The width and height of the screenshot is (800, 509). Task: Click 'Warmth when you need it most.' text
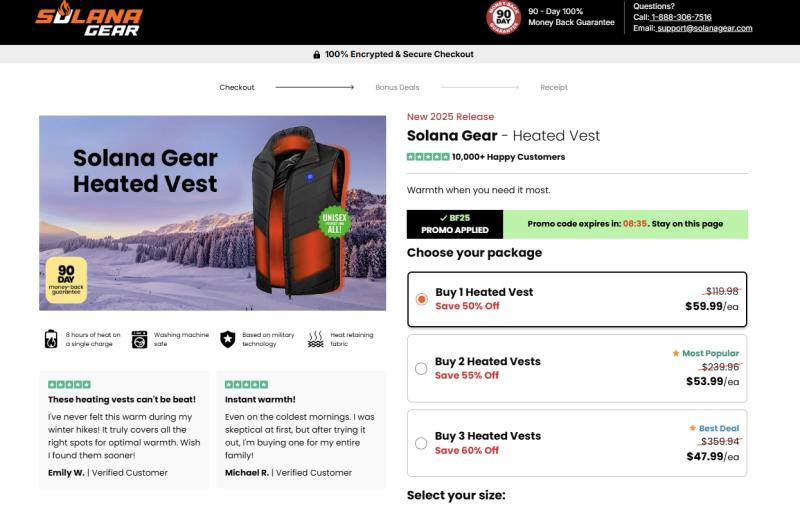click(479, 190)
